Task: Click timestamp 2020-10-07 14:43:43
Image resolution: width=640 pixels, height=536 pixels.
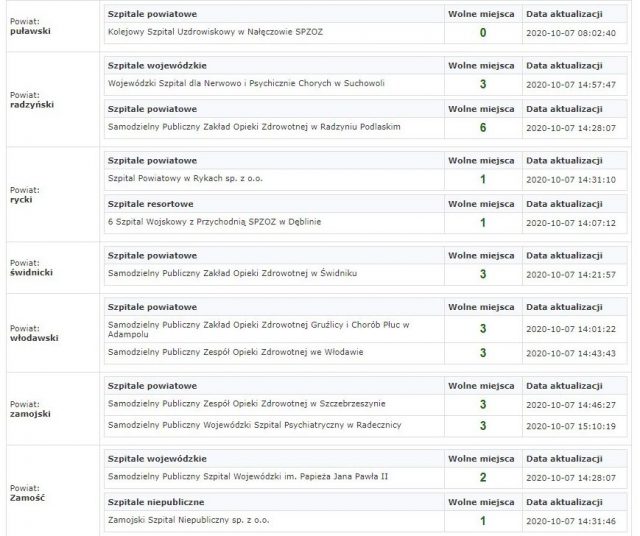Action: [x=571, y=353]
